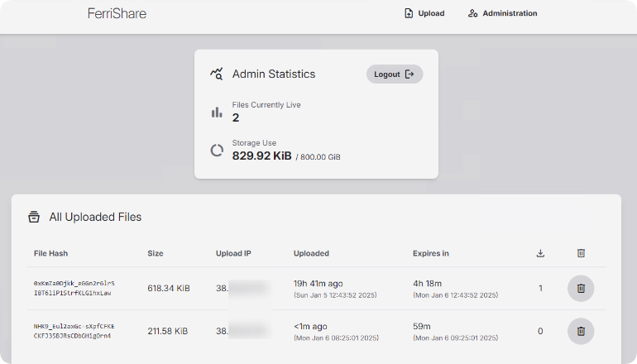This screenshot has width=637, height=364.
Task: Click the Size column header
Action: [156, 253]
